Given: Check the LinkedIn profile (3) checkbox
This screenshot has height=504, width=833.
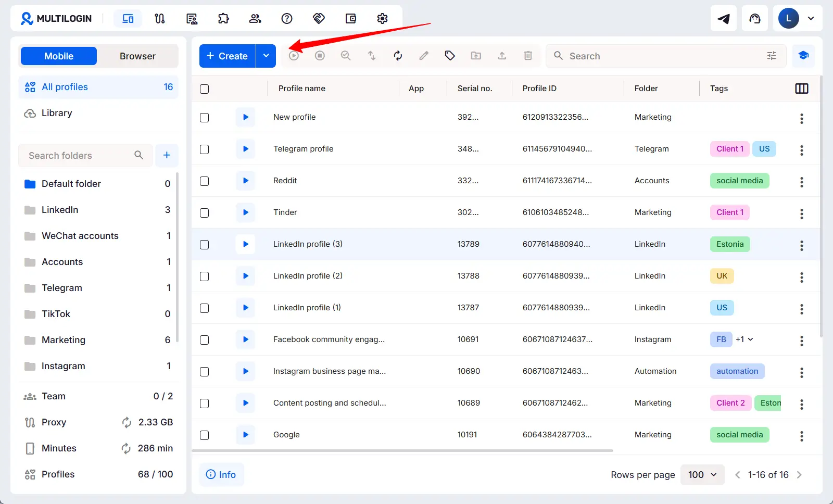Looking at the screenshot, I should [x=205, y=245].
